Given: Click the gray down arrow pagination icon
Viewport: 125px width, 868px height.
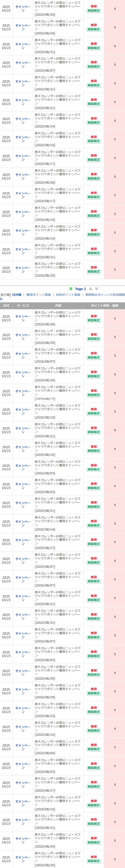Looking at the screenshot, I should 96,289.
